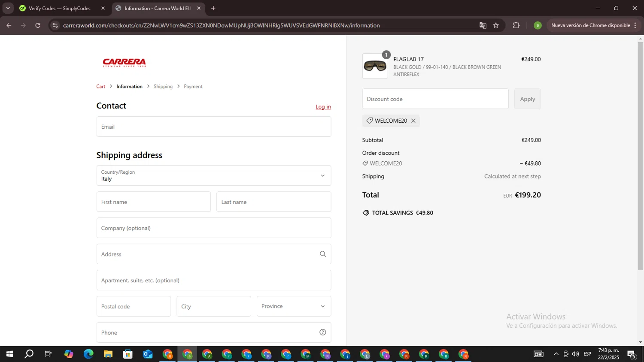This screenshot has width=644, height=362.
Task: Reload the page with the refresh icon
Action: pyautogui.click(x=38, y=25)
